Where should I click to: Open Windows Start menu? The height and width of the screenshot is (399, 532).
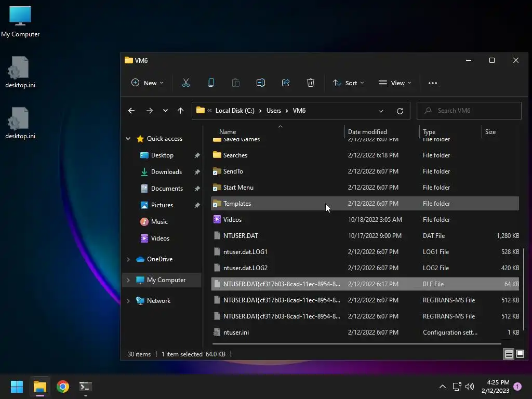click(17, 387)
